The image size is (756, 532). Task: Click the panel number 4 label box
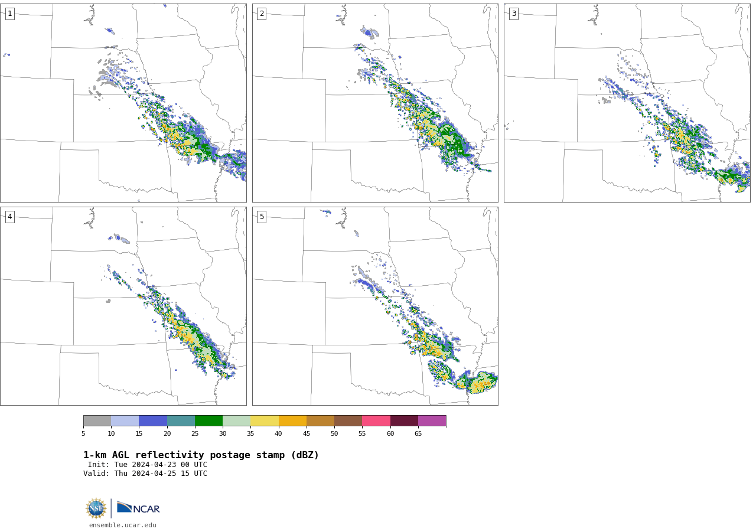(x=9, y=217)
